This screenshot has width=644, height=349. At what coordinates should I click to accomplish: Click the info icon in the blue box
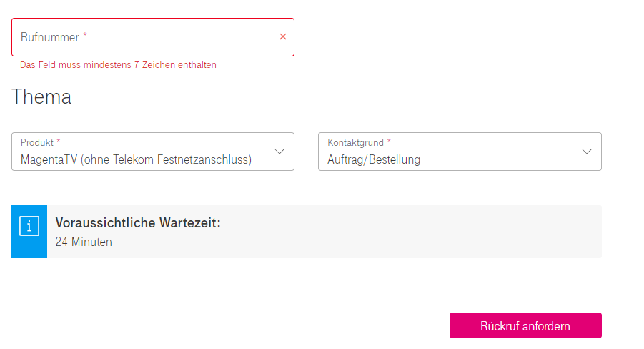(x=29, y=226)
